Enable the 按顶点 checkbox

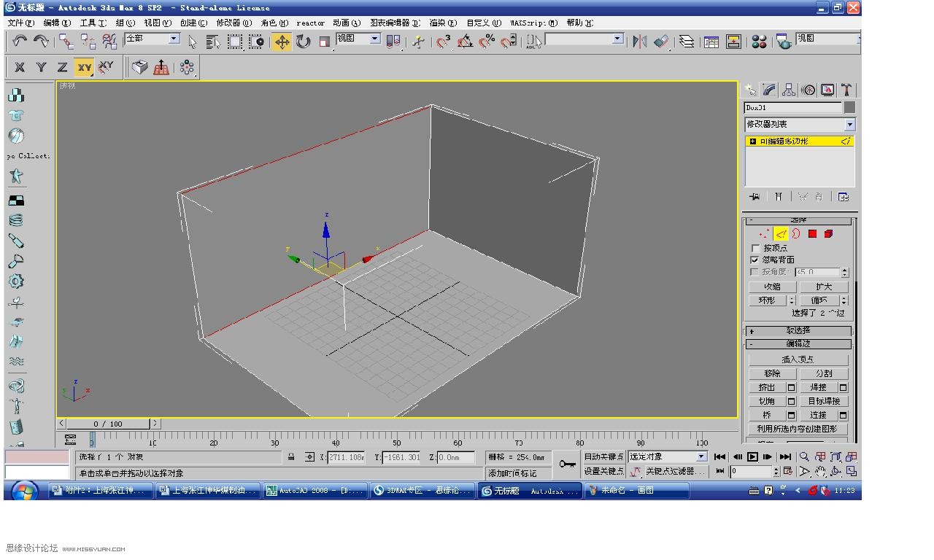[x=755, y=249]
